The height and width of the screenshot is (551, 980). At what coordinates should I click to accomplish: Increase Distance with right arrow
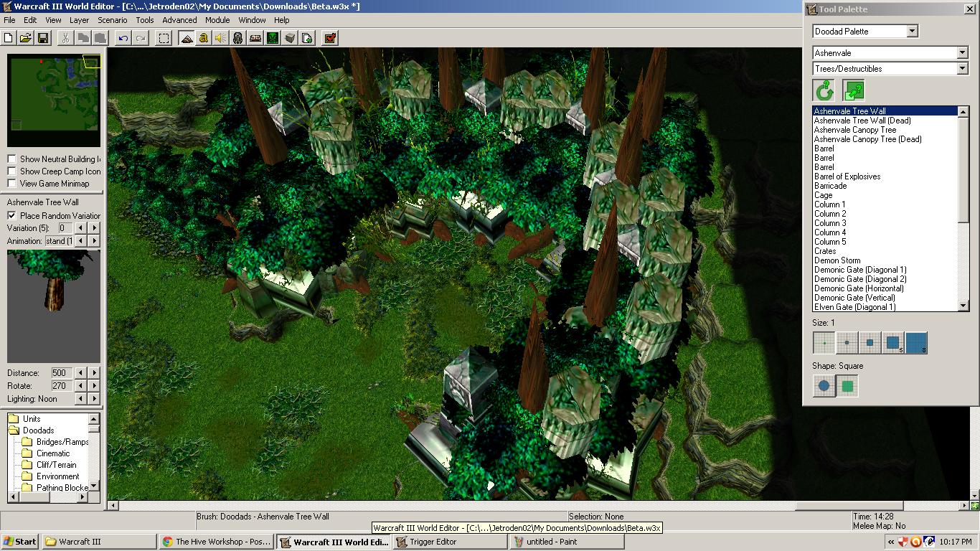(x=95, y=373)
